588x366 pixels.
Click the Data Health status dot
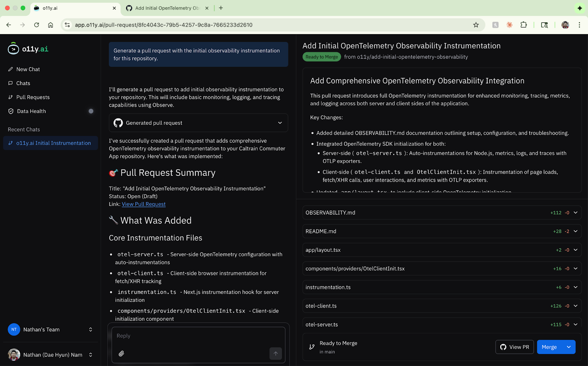91,111
